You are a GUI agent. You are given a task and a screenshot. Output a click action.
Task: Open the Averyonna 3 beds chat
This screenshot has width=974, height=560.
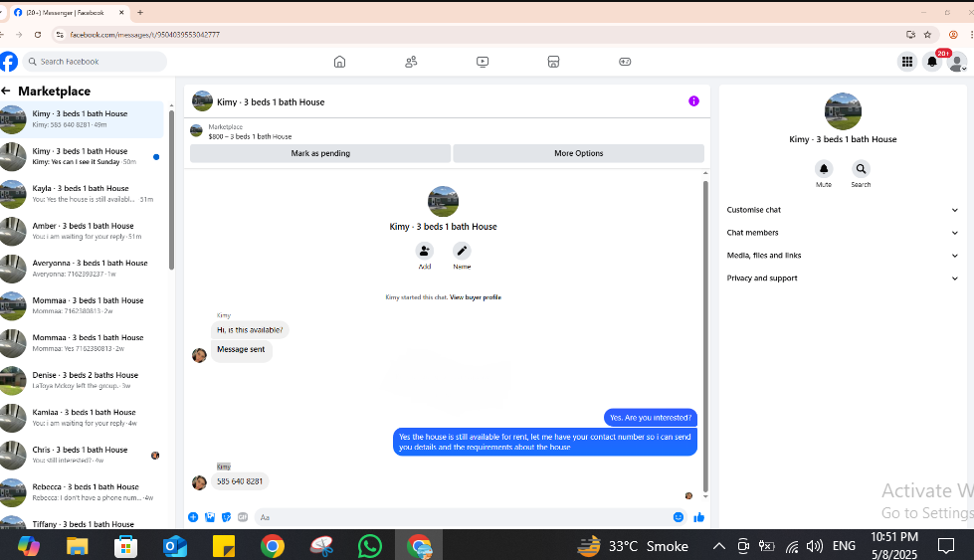[x=82, y=269]
